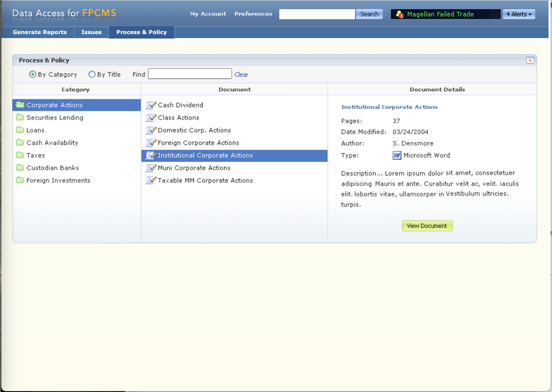Screen dimensions: 552x392
Task: Click the Microsoft Word type icon
Action: (397, 155)
